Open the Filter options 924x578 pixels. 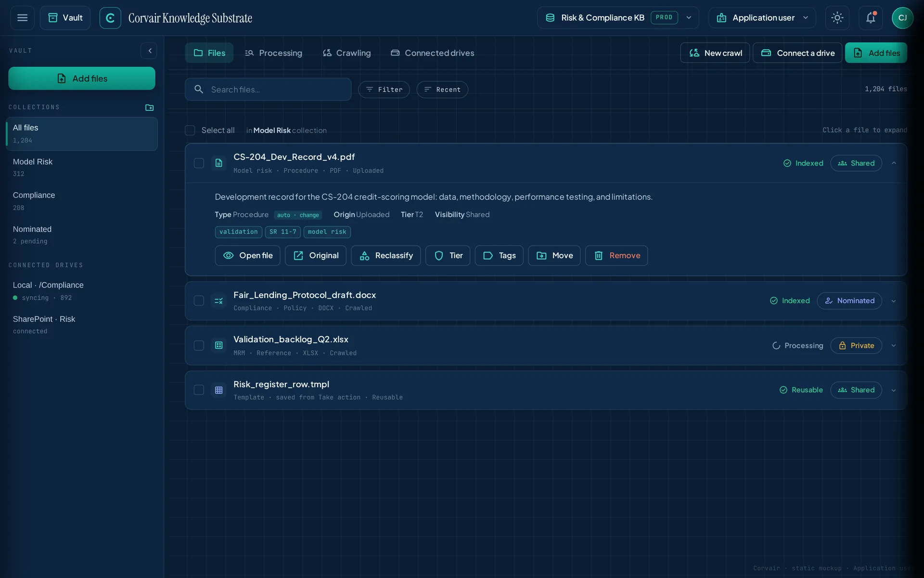point(384,90)
